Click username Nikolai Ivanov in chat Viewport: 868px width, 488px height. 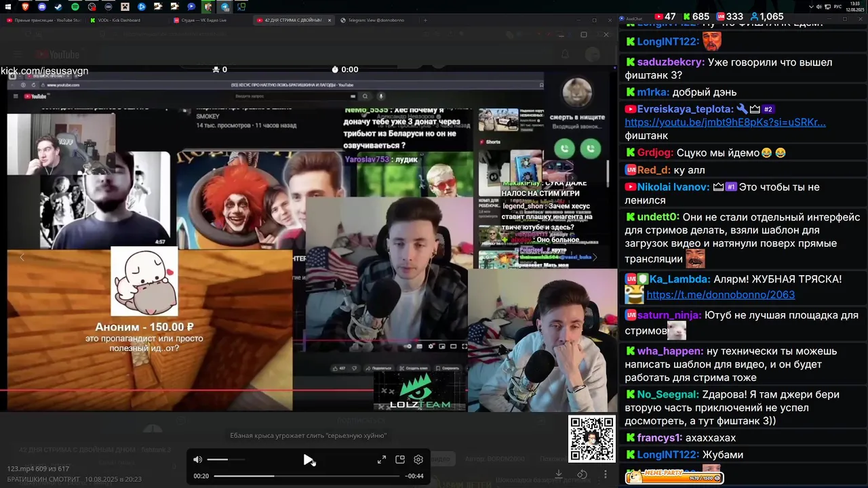pos(673,186)
